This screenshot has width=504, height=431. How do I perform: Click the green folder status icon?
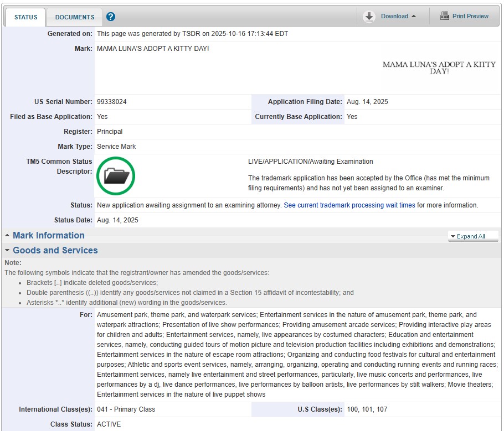click(116, 176)
